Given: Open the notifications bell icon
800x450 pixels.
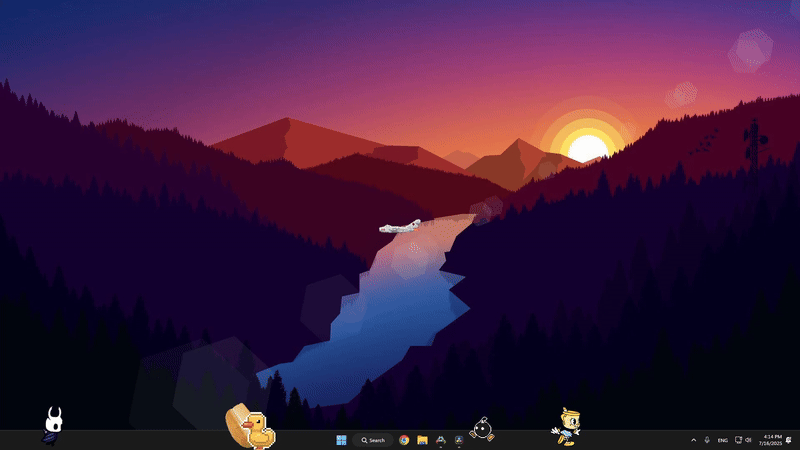Looking at the screenshot, I should (789, 440).
